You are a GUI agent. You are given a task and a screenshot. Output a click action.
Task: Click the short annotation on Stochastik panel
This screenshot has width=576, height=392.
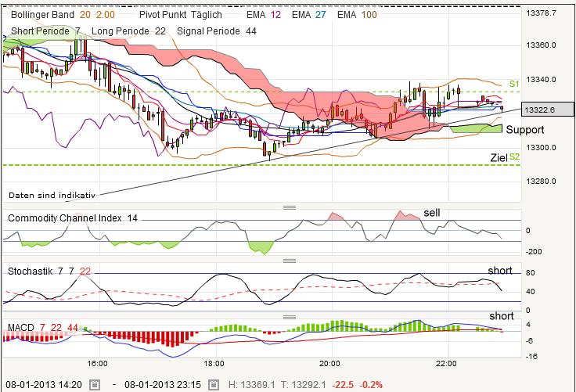pos(499,271)
